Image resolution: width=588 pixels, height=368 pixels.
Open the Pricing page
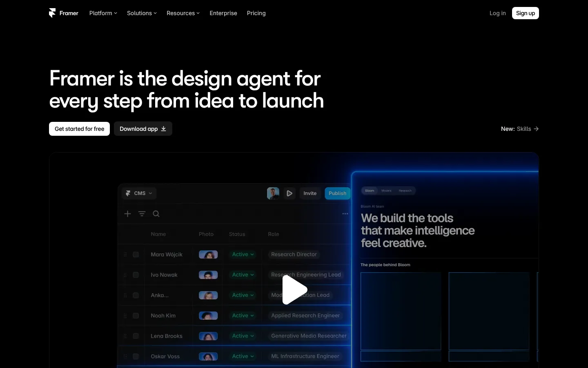click(256, 13)
